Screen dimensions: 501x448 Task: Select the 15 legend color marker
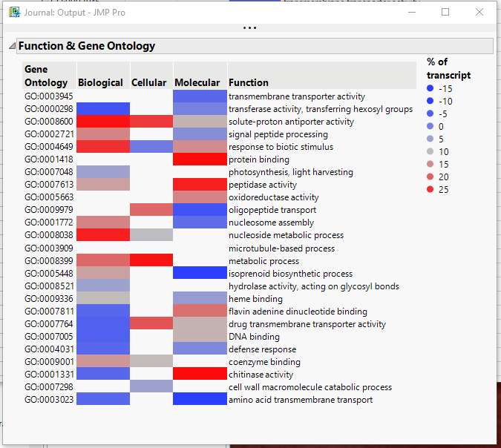pyautogui.click(x=430, y=164)
